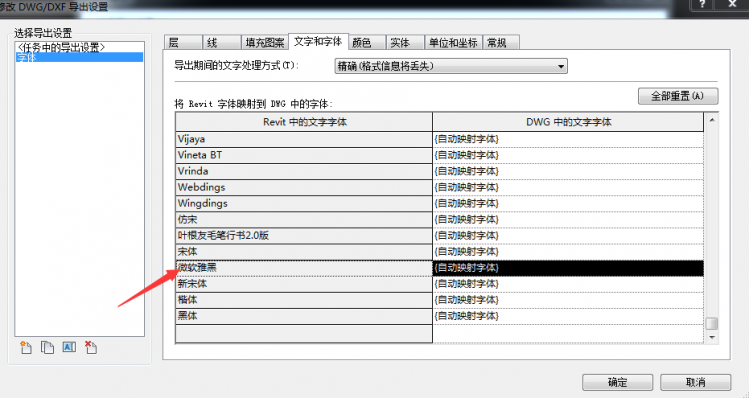The width and height of the screenshot is (749, 398).
Task: Open DWG font mapping for 仿宋
Action: point(568,219)
